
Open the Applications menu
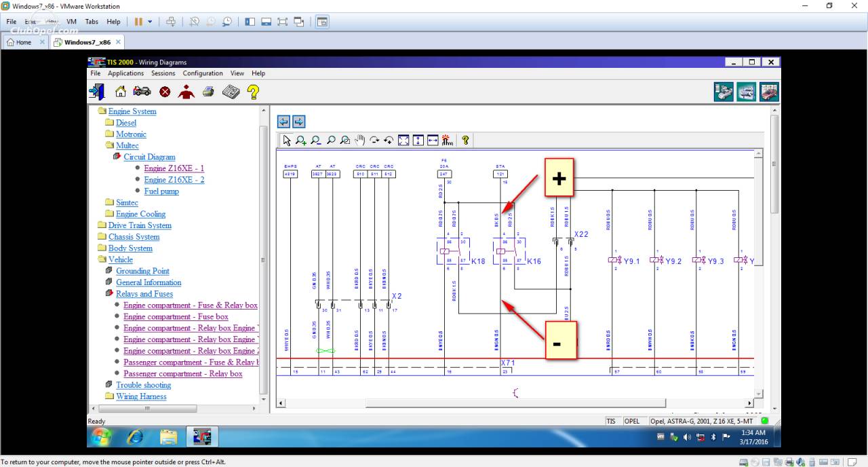tap(126, 73)
